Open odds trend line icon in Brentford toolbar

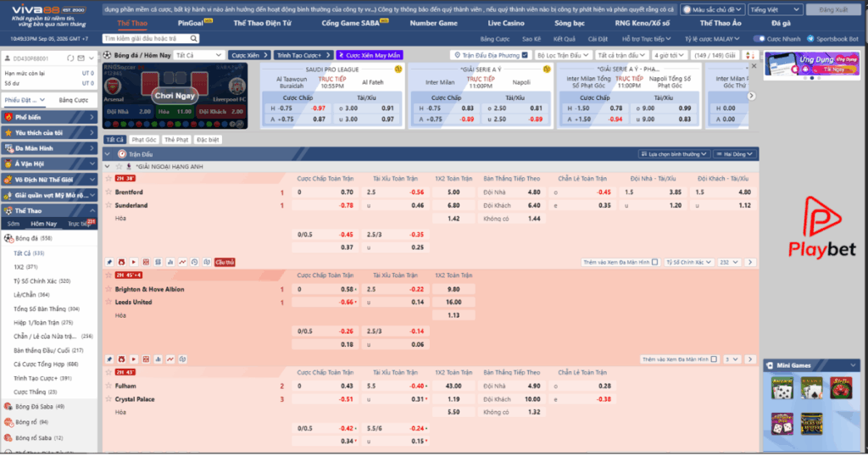point(182,262)
